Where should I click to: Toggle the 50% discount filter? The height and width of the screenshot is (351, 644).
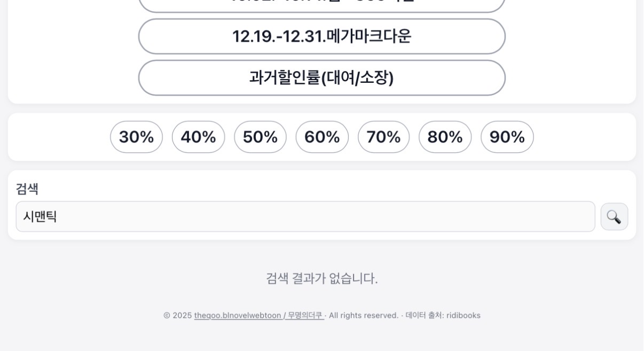[260, 137]
